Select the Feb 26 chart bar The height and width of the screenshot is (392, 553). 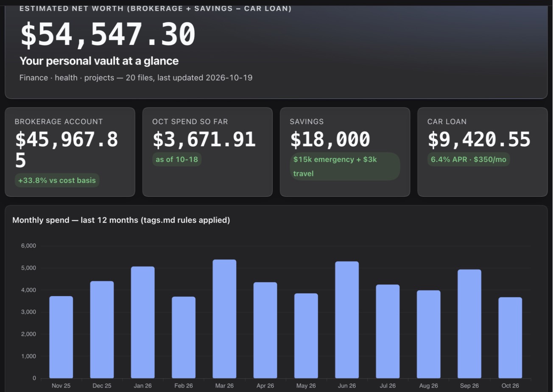click(x=184, y=337)
